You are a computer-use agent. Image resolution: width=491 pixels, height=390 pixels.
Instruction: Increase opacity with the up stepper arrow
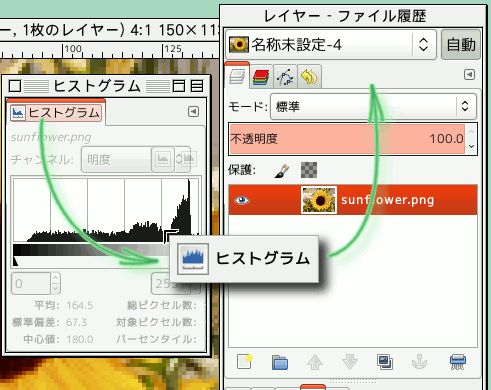[x=471, y=131]
